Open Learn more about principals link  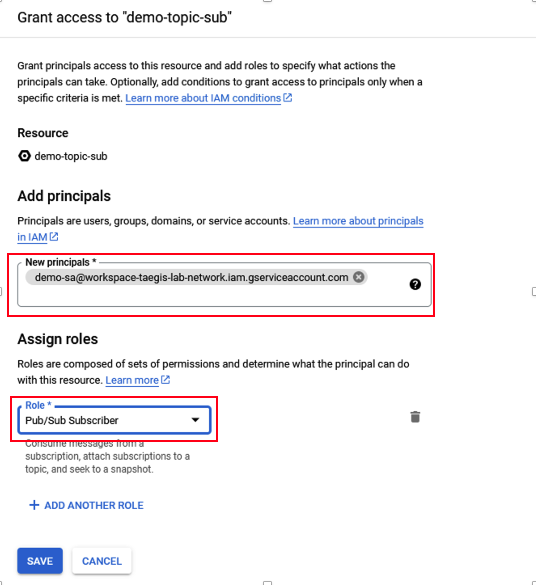coord(358,221)
